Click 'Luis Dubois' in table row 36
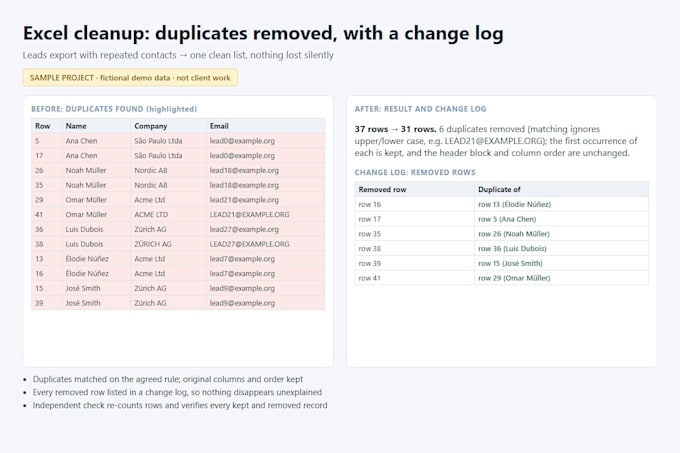Viewport: 680px width, 453px height. (x=84, y=229)
